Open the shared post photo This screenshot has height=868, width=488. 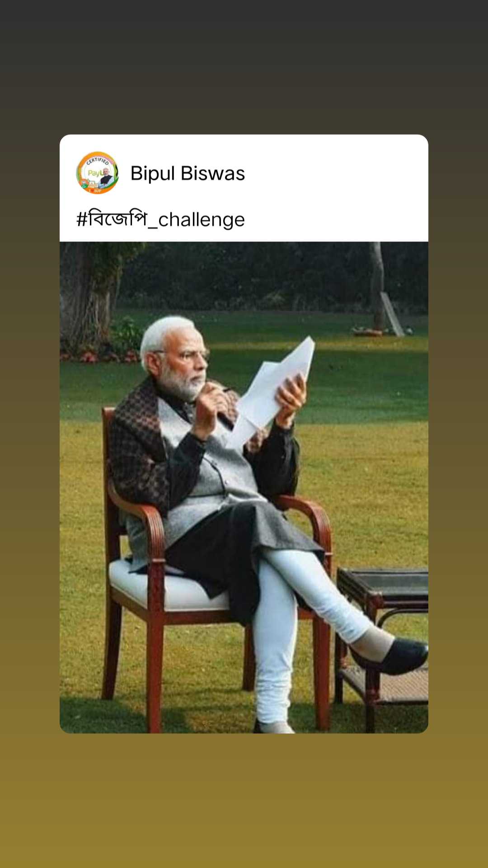coord(244,487)
